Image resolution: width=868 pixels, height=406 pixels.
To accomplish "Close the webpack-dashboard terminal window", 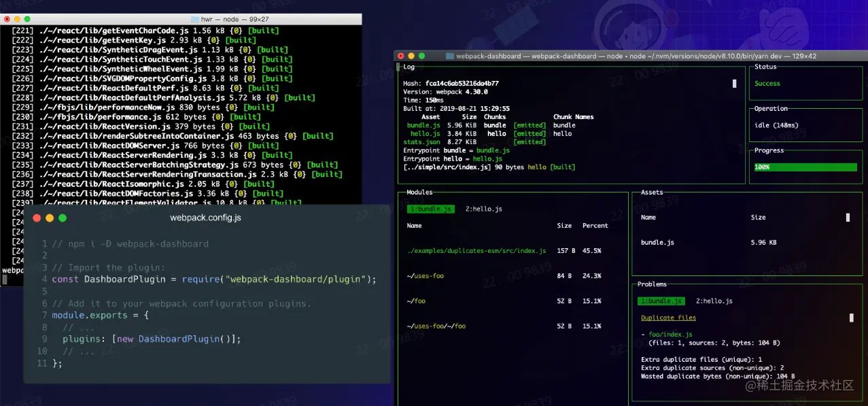I will click(x=401, y=56).
